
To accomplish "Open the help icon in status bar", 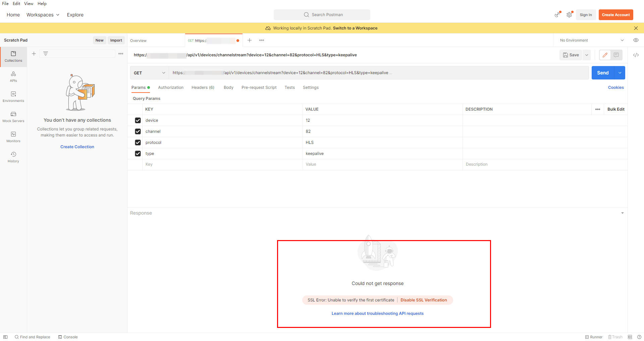I will [639, 337].
